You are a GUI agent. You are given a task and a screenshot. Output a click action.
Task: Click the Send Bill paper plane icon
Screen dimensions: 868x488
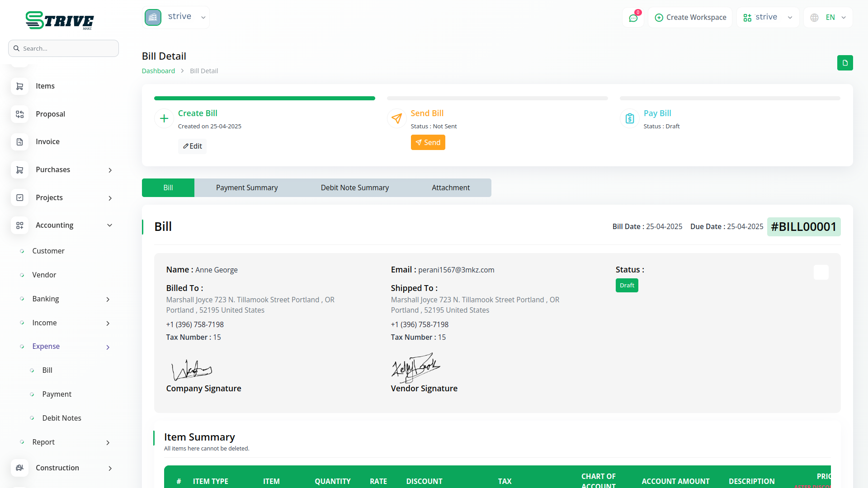click(x=396, y=118)
